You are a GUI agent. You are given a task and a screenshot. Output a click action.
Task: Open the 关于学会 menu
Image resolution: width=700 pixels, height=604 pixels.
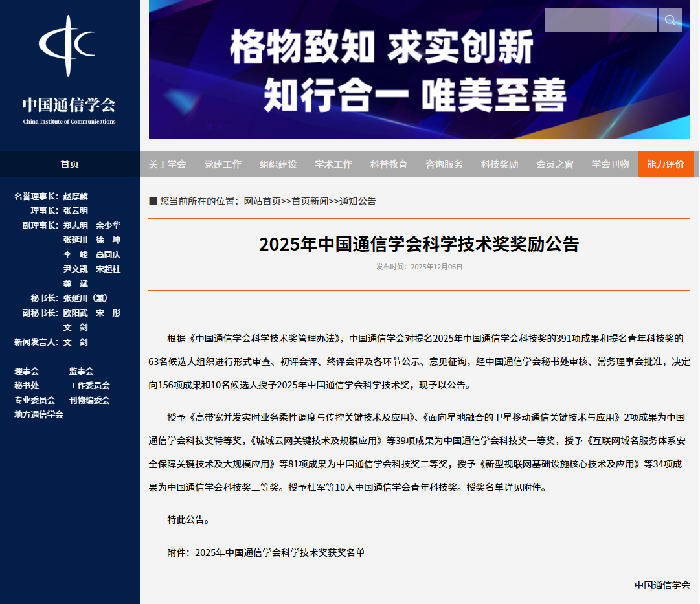(x=167, y=164)
